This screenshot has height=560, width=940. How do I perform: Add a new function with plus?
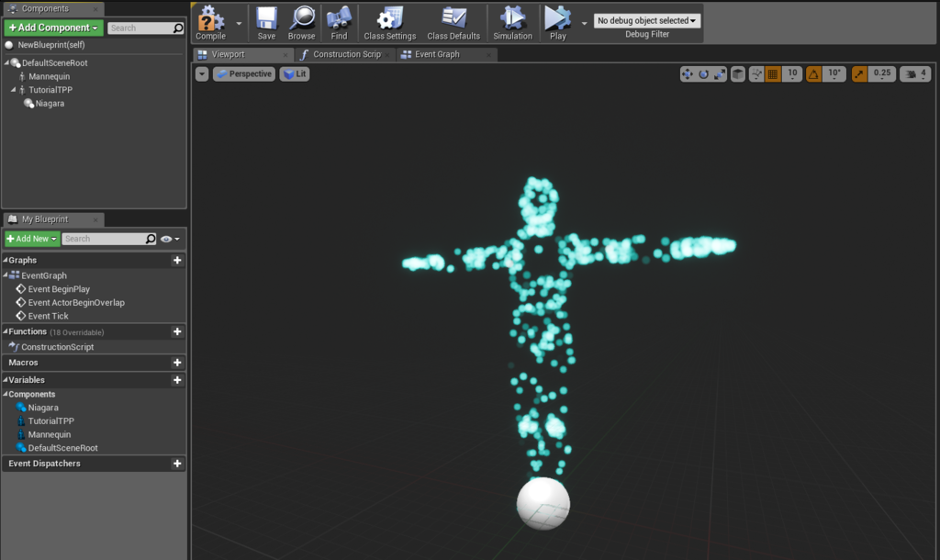pos(177,331)
